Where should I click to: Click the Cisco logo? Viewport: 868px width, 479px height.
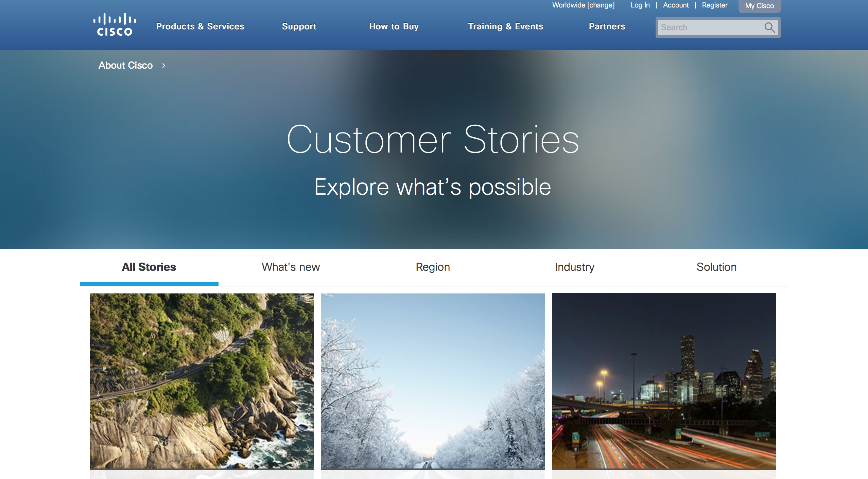pyautogui.click(x=115, y=24)
